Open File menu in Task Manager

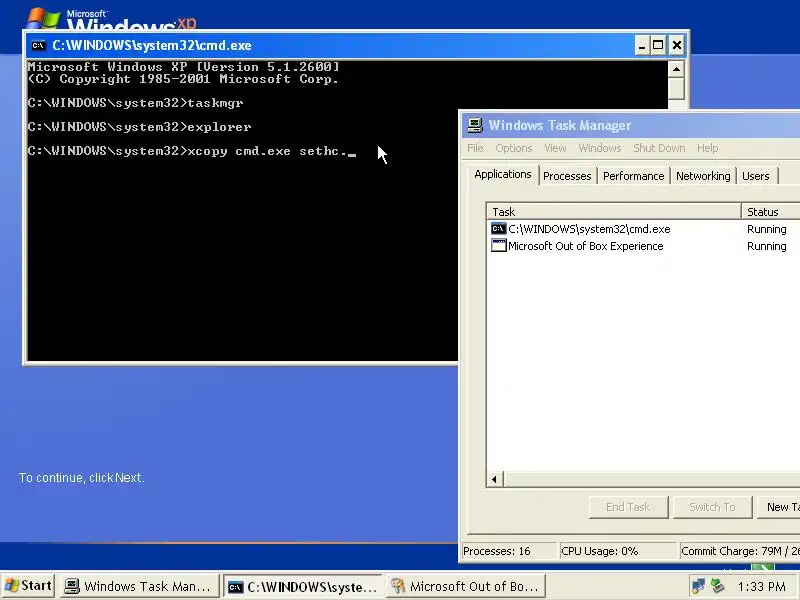pyautogui.click(x=475, y=148)
